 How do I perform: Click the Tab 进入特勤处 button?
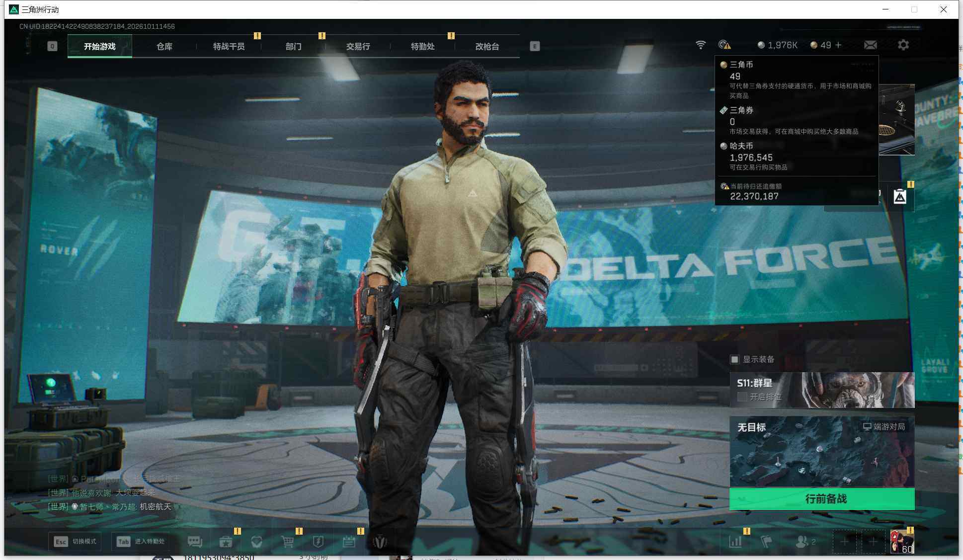point(142,542)
